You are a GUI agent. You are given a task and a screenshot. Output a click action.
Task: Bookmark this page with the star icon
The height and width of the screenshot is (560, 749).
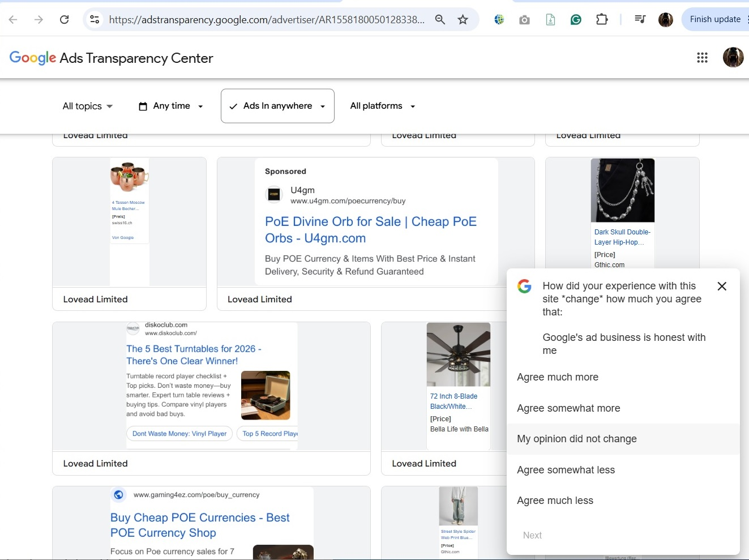tap(463, 20)
